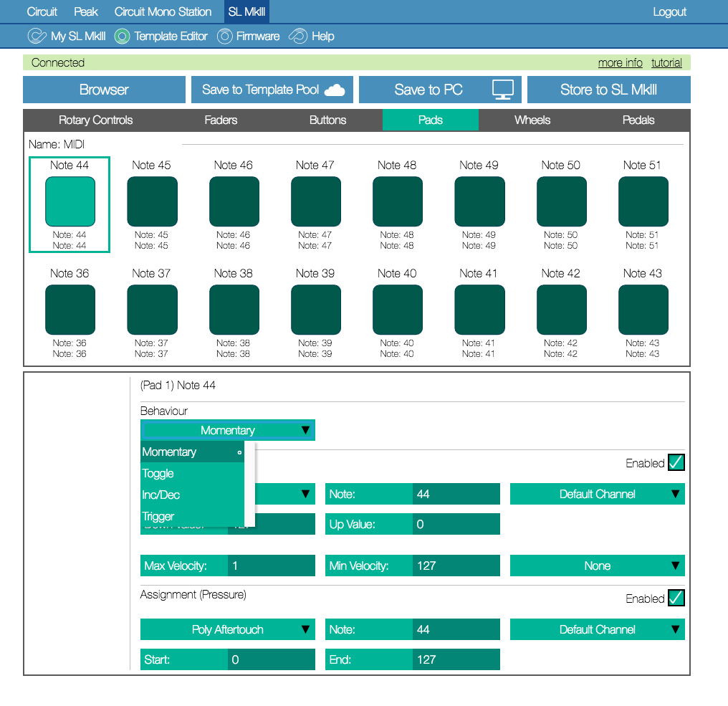This screenshot has width=728, height=706.
Task: Select the Note 50 pad
Action: [561, 201]
